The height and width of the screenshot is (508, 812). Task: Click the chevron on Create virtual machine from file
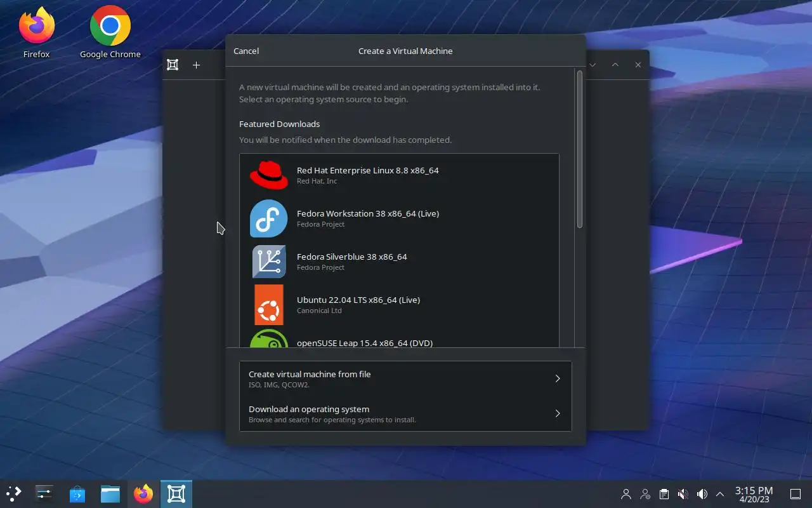coord(558,378)
